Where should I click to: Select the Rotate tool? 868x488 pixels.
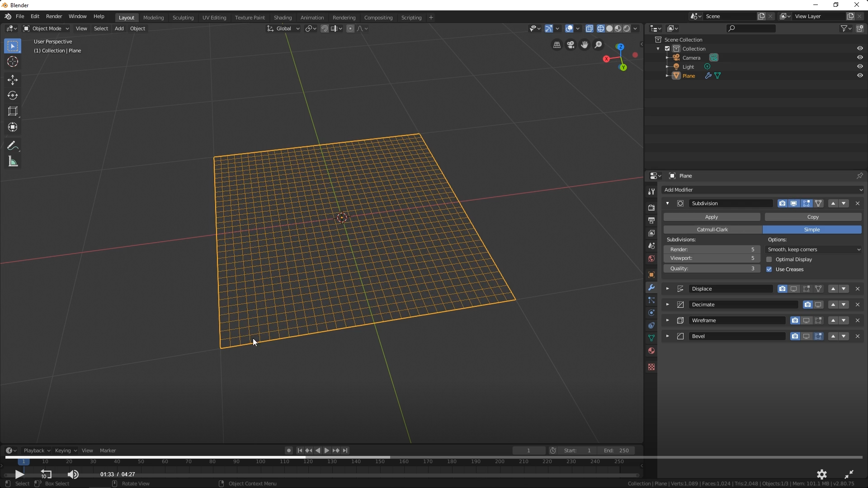coord(13,95)
